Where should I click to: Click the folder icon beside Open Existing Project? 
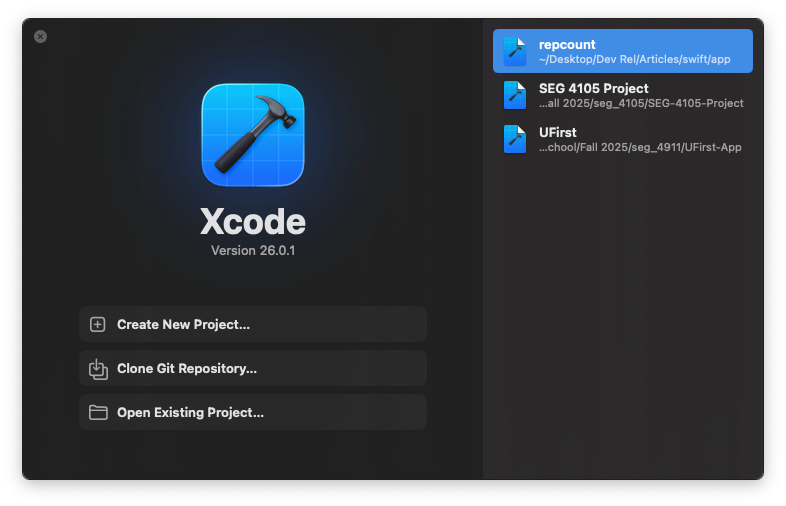click(x=98, y=412)
